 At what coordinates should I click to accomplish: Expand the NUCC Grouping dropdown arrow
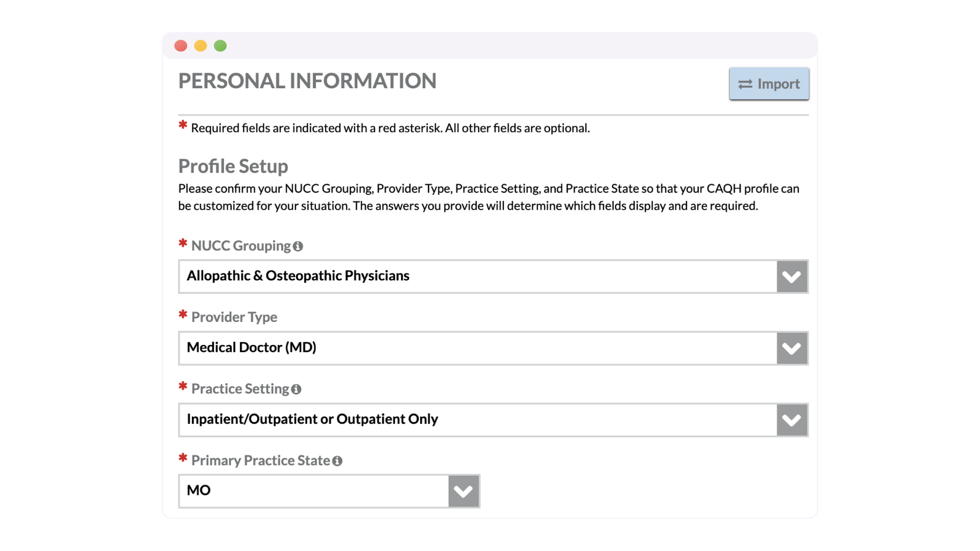pyautogui.click(x=792, y=277)
